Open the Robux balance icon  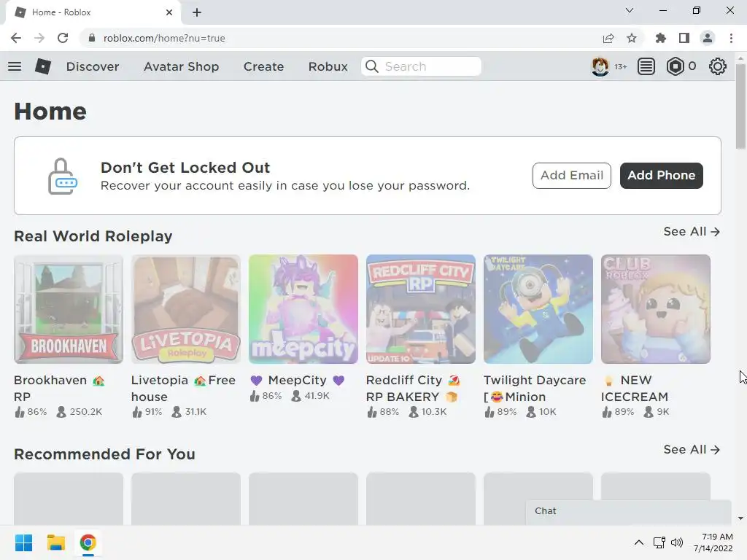[675, 66]
